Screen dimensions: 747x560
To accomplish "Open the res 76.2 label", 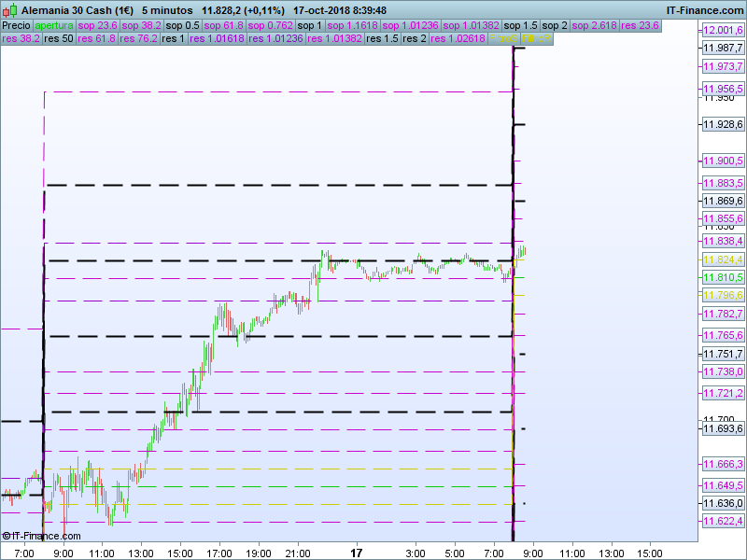I will (138, 38).
